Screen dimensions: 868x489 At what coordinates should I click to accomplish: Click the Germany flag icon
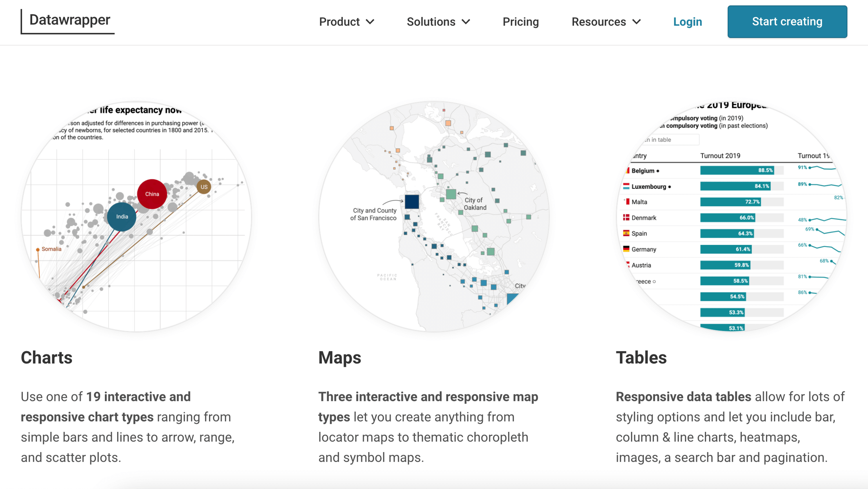coord(626,249)
